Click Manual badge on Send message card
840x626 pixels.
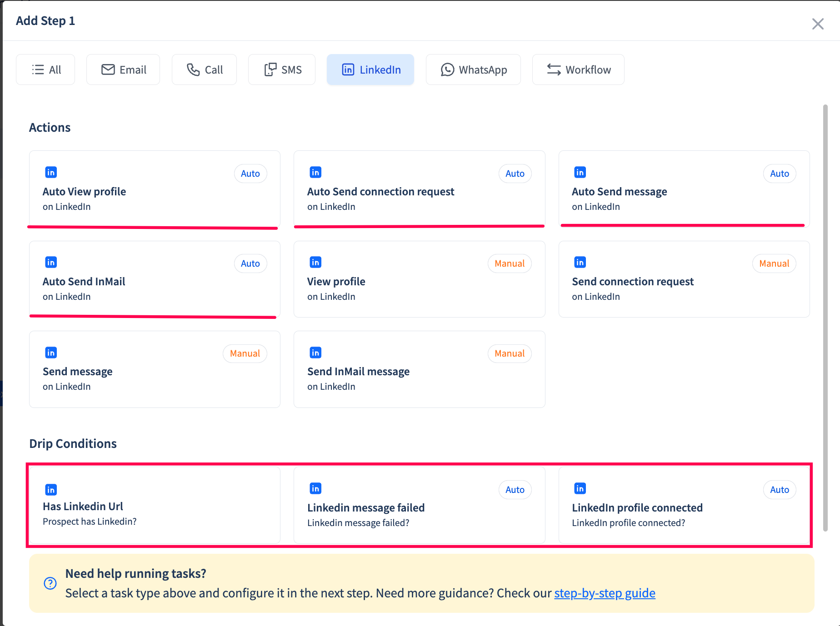pos(245,353)
